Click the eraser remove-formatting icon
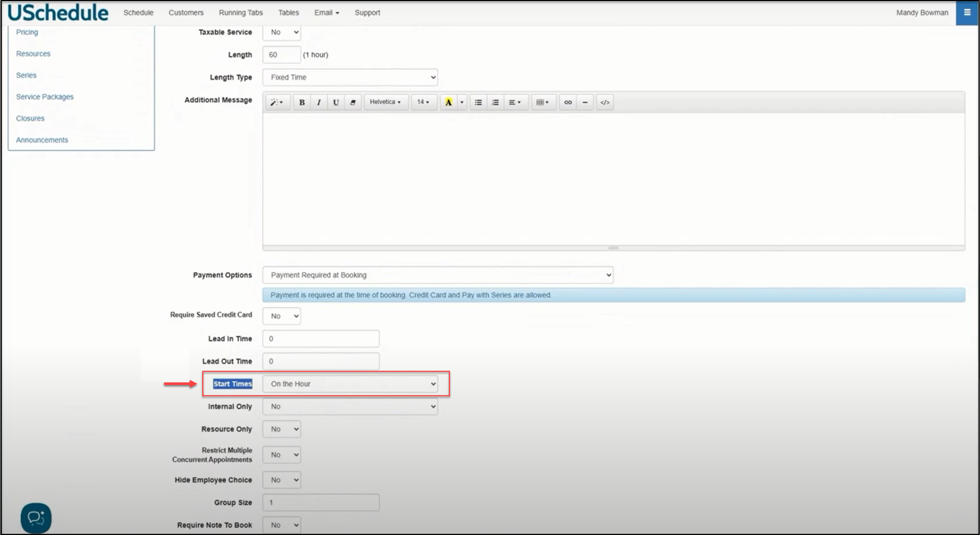980x535 pixels. click(352, 102)
